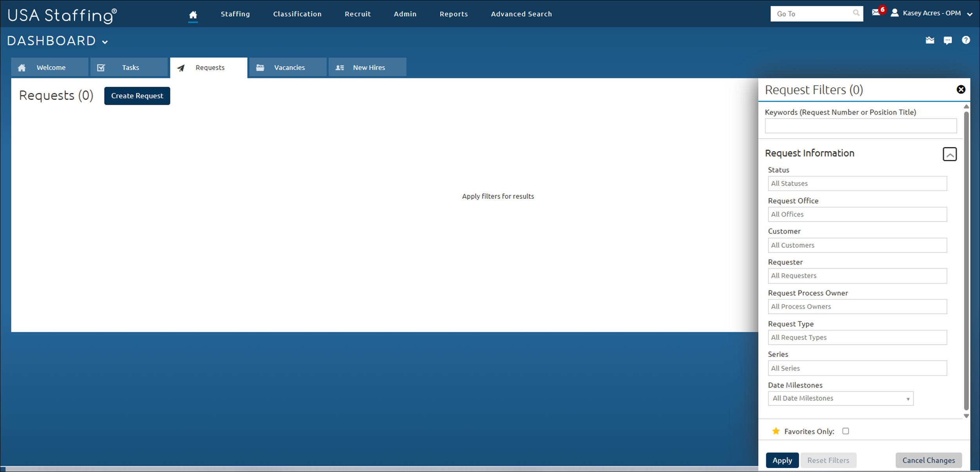Open the Classification menu
980x472 pixels.
pos(297,14)
